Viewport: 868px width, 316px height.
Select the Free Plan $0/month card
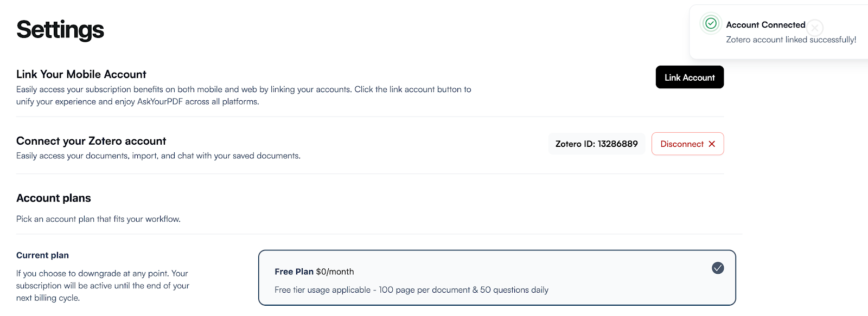(497, 278)
